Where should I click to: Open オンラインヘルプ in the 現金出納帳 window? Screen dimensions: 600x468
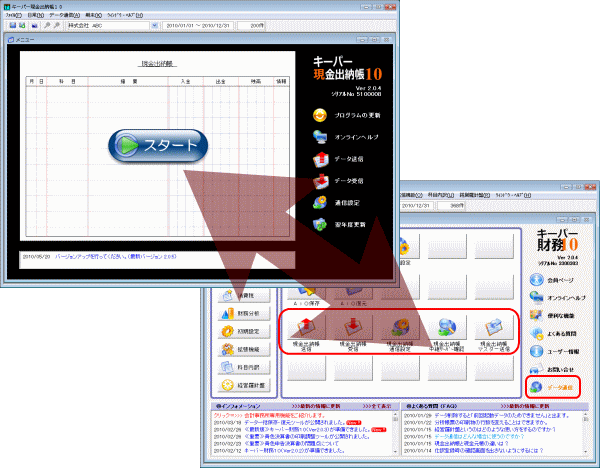pyautogui.click(x=346, y=137)
